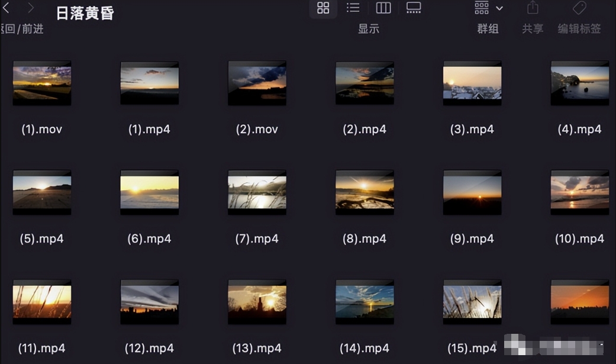Select the (3).mp4 snowy sunset thumbnail
616x364 pixels.
(472, 83)
